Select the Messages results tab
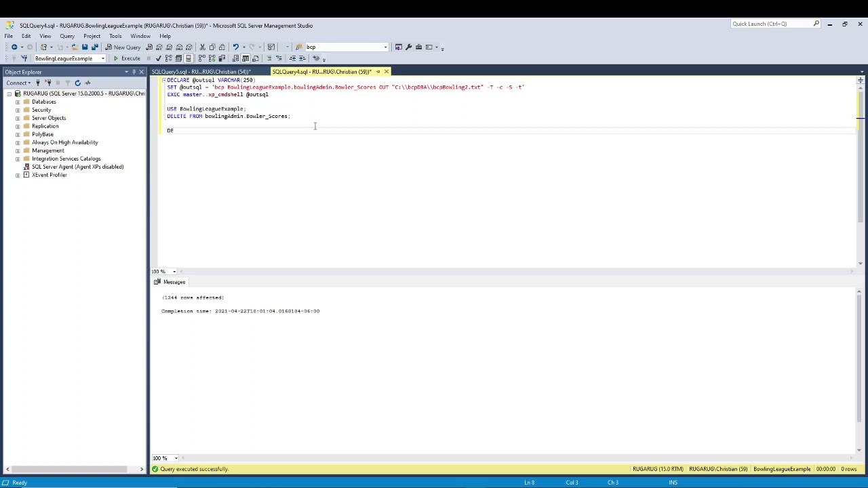This screenshot has height=488, width=868. pos(170,282)
